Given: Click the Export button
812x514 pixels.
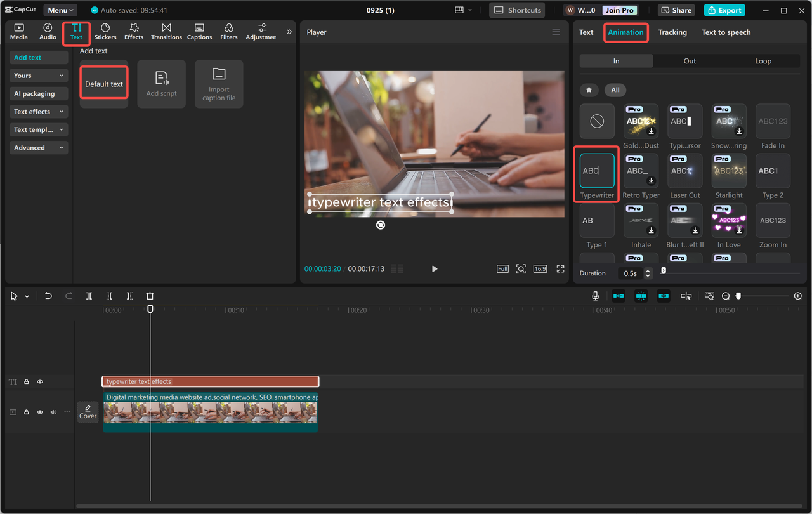Looking at the screenshot, I should coord(724,10).
